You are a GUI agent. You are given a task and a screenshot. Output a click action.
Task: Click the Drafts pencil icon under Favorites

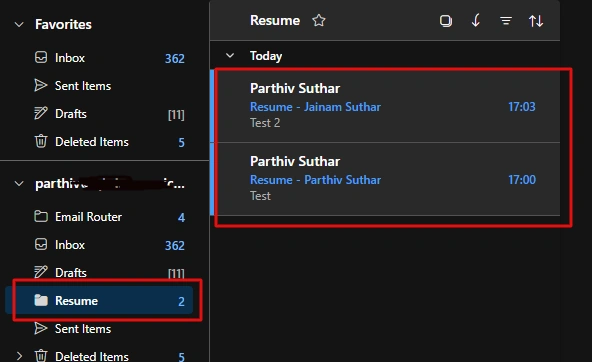tap(40, 113)
